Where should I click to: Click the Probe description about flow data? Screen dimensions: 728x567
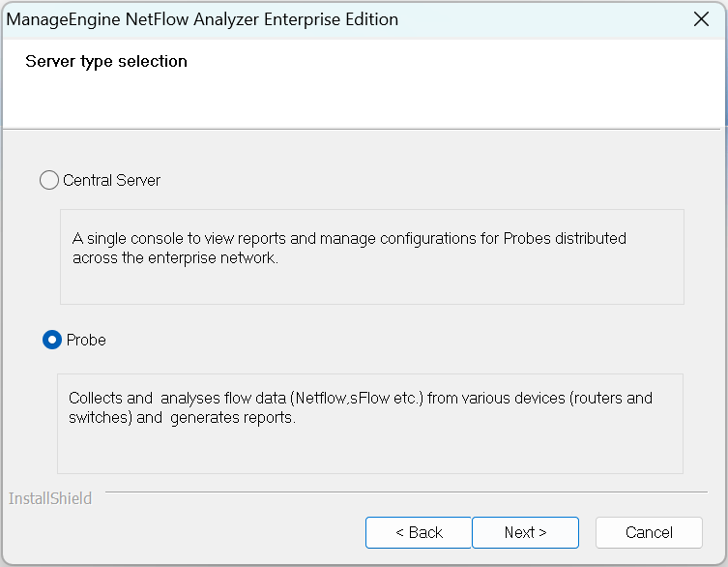coord(361,407)
